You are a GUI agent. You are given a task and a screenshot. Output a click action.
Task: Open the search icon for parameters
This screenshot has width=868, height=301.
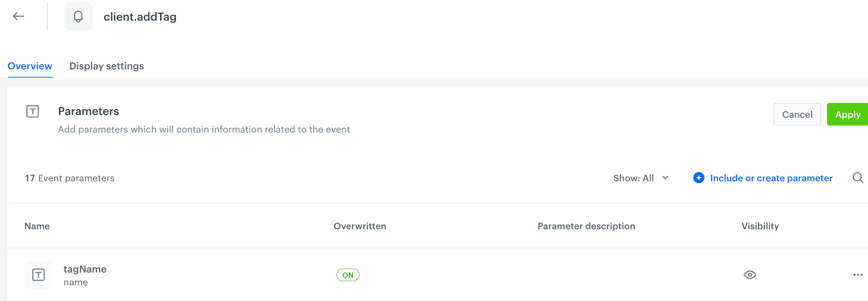pyautogui.click(x=858, y=178)
